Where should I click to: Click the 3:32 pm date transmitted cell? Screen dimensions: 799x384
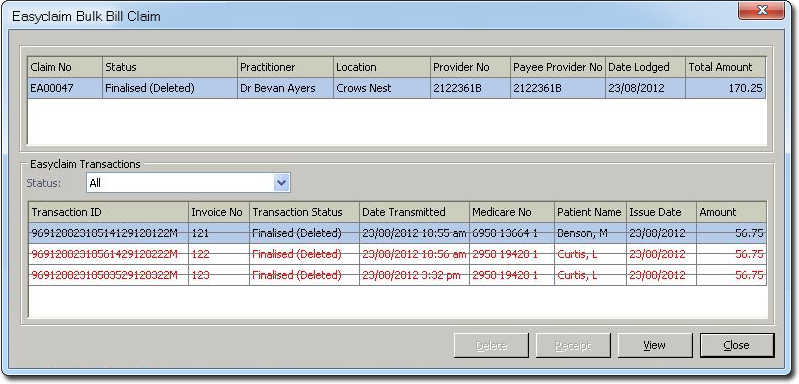414,275
